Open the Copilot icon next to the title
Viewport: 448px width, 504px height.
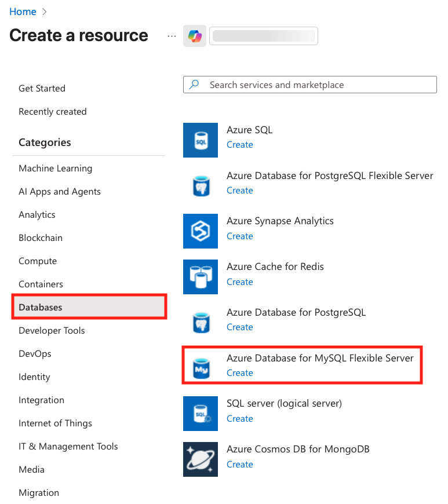click(x=195, y=36)
